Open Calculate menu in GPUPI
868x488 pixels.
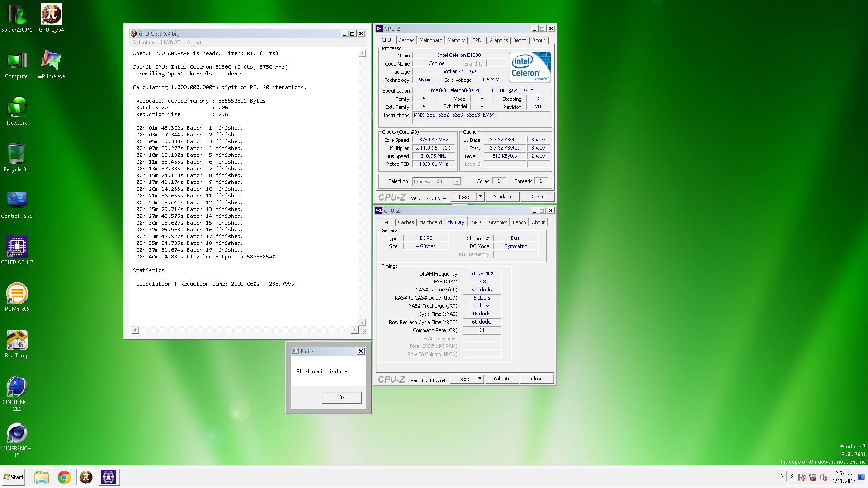143,42
